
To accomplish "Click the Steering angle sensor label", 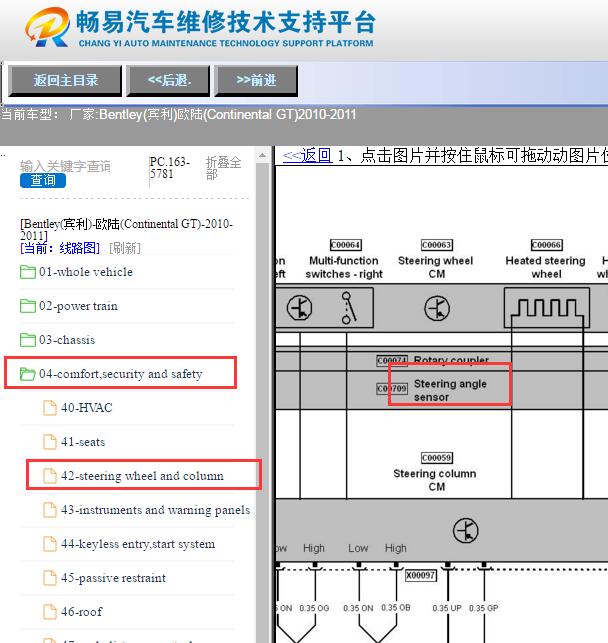I will (x=450, y=390).
